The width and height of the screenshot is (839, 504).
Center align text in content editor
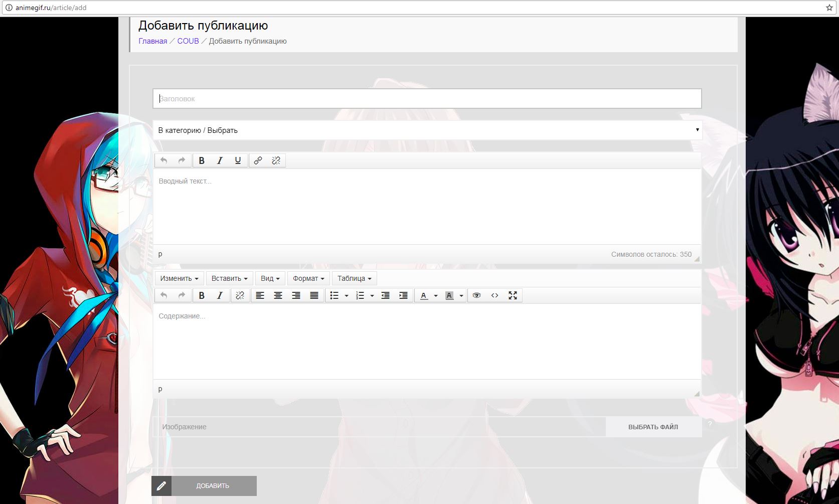(278, 295)
